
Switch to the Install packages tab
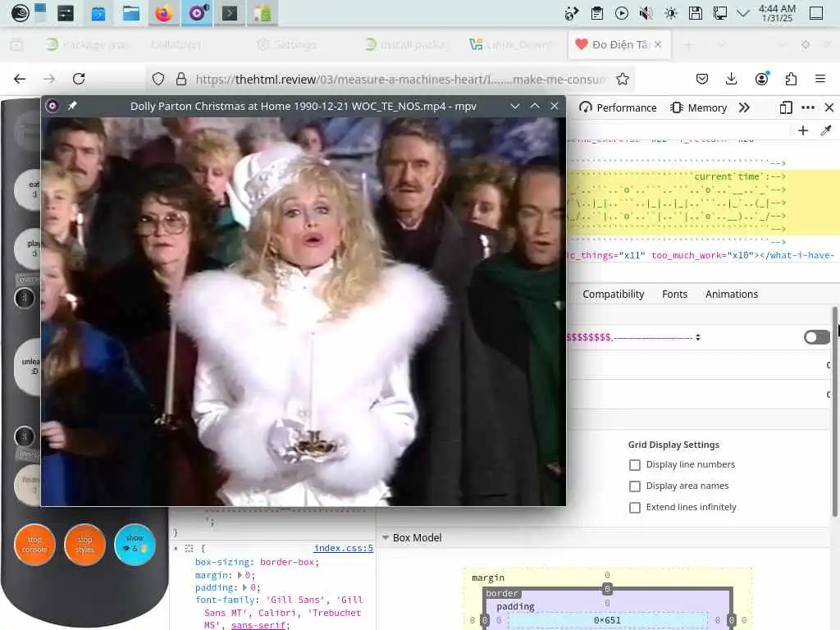(x=405, y=45)
